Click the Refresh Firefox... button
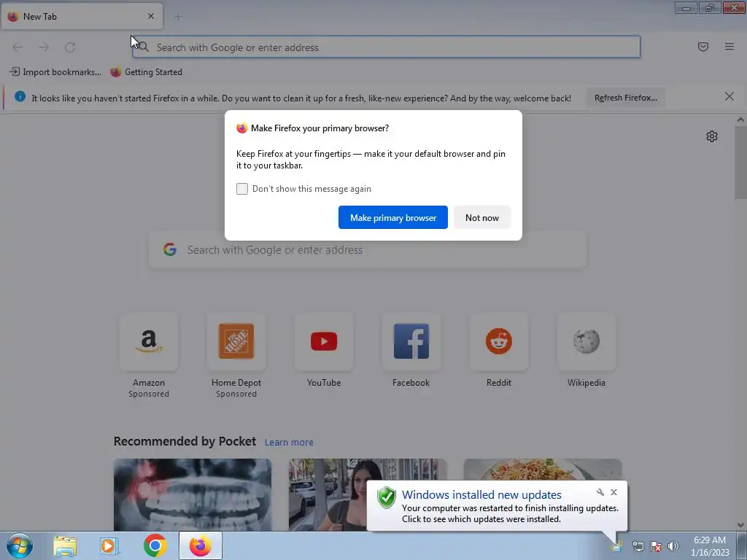Image resolution: width=747 pixels, height=560 pixels. 625,98
